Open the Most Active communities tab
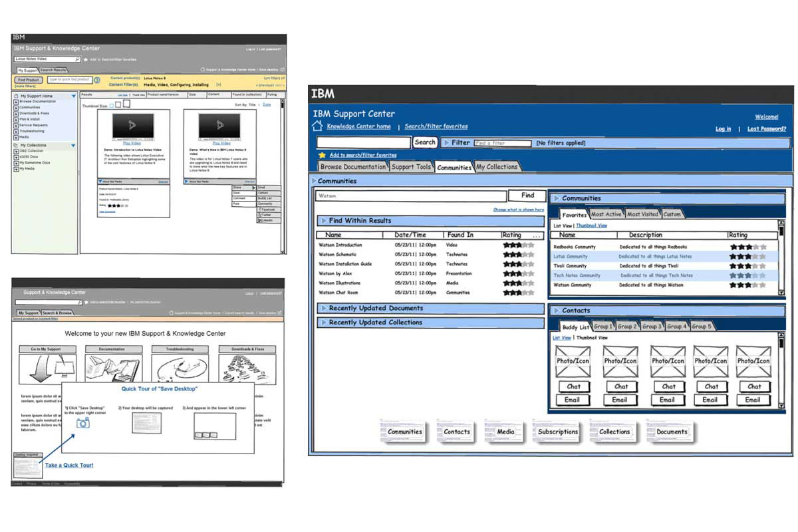Screen dimensions: 798x532 [x=606, y=214]
